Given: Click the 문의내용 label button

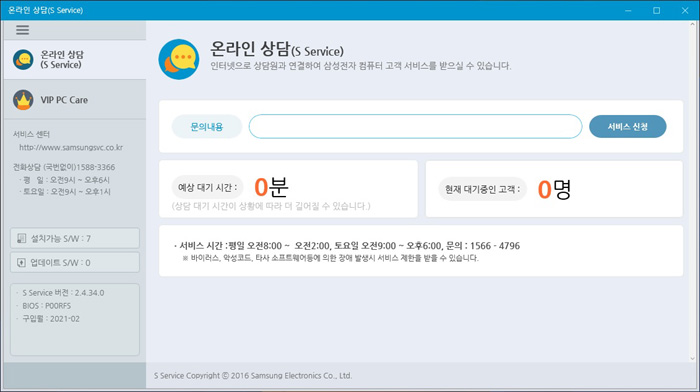Looking at the screenshot, I should pyautogui.click(x=207, y=127).
